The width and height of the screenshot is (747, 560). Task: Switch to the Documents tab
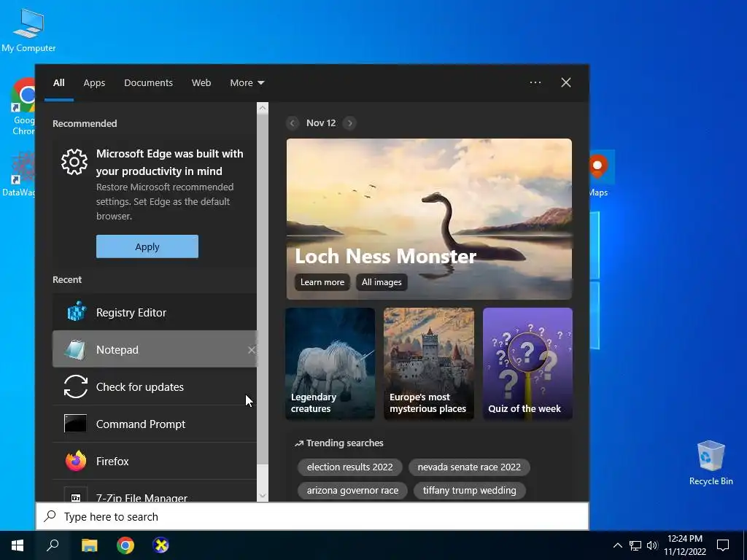coord(148,83)
